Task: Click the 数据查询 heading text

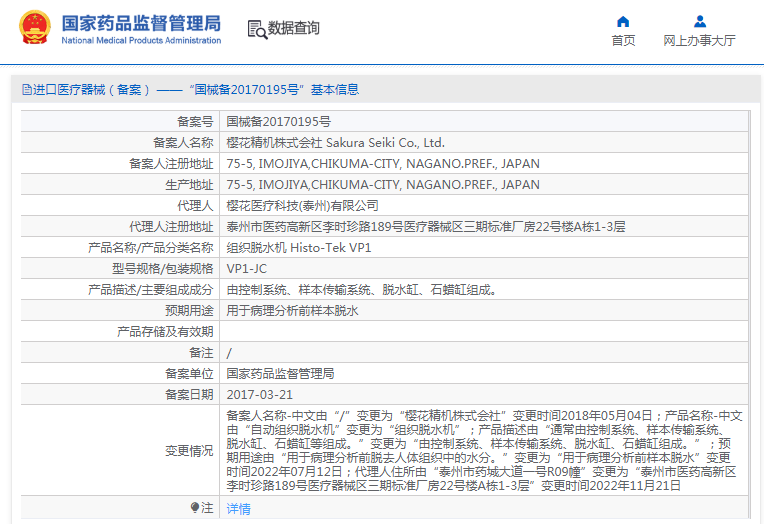Action: pyautogui.click(x=294, y=28)
